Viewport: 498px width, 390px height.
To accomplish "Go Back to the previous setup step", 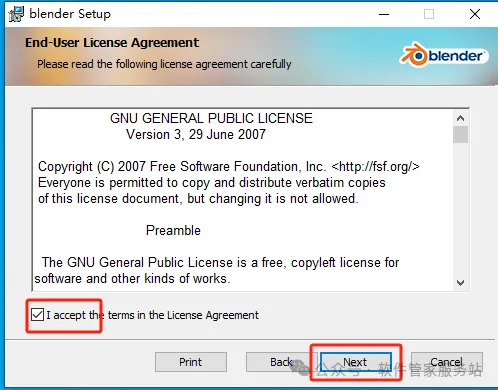I will (x=282, y=362).
